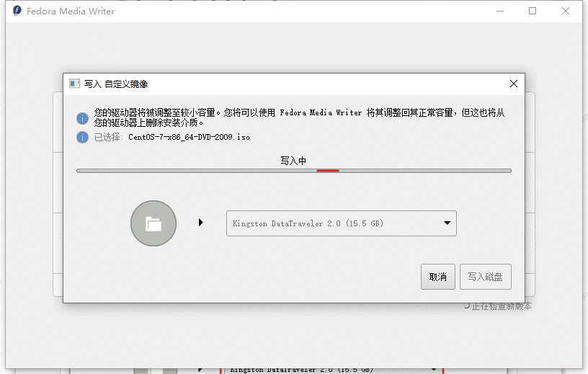588x374 pixels.
Task: Click the drive dropdown's down arrow
Action: click(x=447, y=223)
